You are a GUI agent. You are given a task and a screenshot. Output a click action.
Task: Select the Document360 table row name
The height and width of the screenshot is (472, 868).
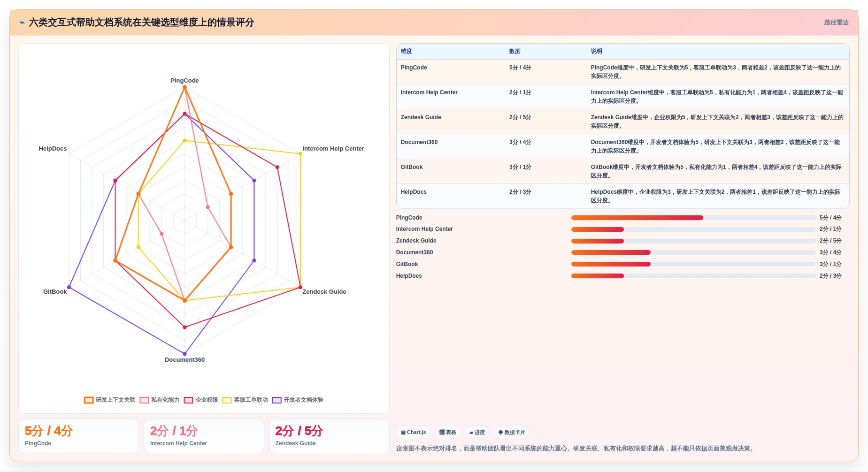coord(419,142)
